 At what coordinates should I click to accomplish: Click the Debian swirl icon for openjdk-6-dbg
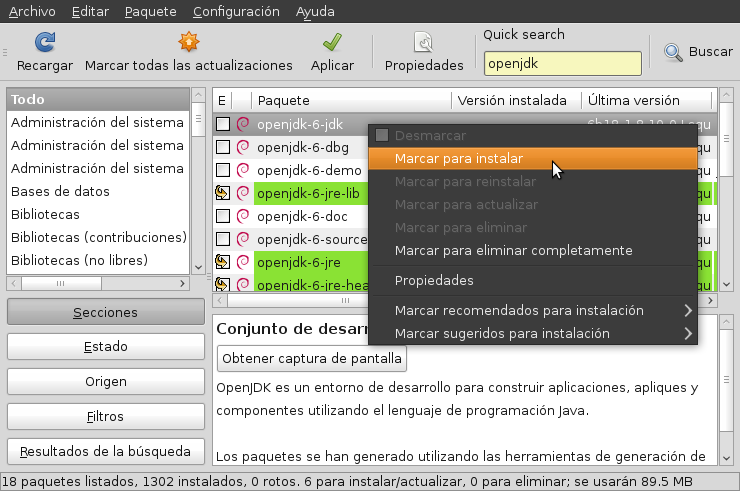point(243,147)
